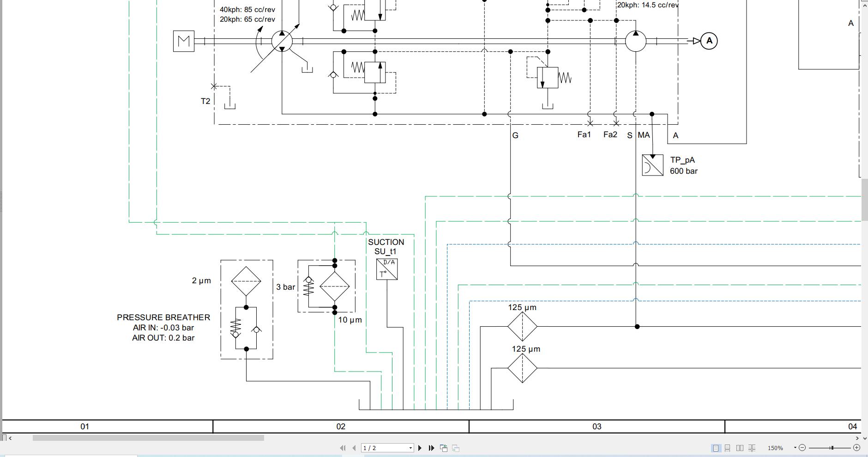The width and height of the screenshot is (868, 457).
Task: Select the jump-forward view history icon
Action: click(455, 447)
